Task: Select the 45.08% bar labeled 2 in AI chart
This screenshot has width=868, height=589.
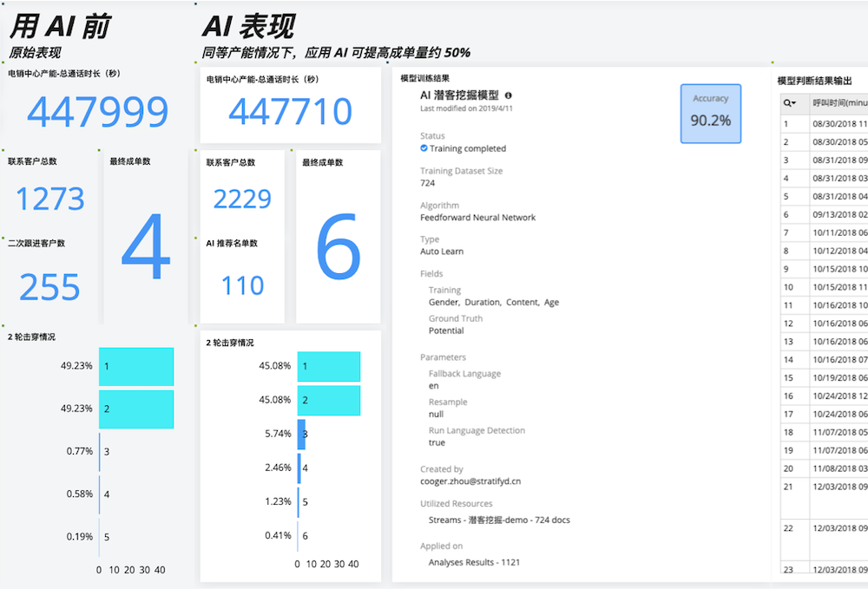Action: coord(328,400)
